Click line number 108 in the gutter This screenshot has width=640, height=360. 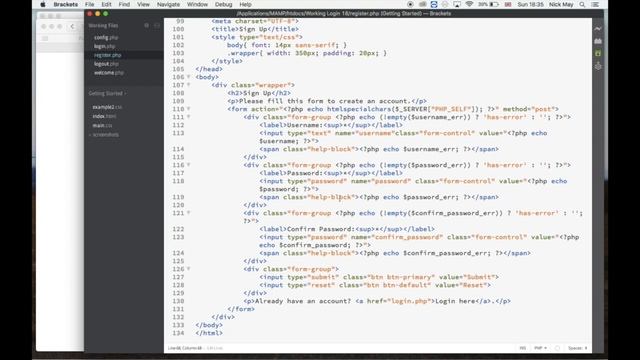point(178,93)
